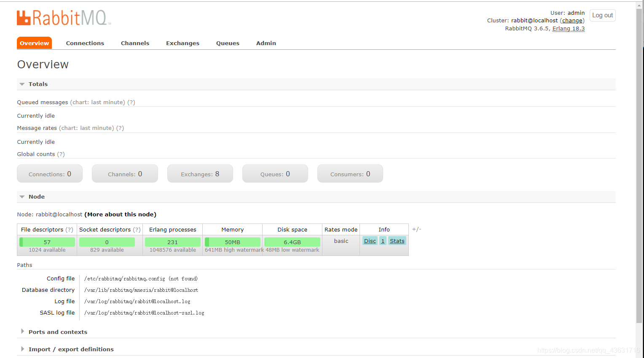This screenshot has height=358, width=644.
Task: Click the SASL log file path
Action: click(x=144, y=312)
